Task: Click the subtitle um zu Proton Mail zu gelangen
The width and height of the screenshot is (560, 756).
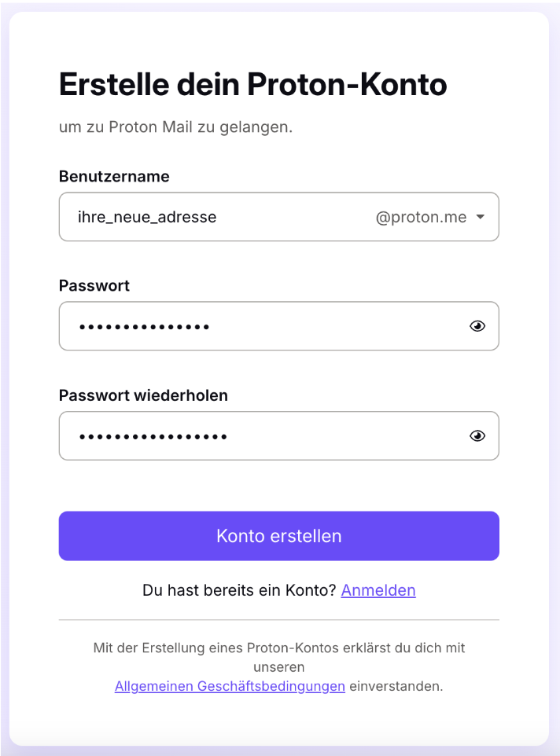Action: tap(175, 127)
